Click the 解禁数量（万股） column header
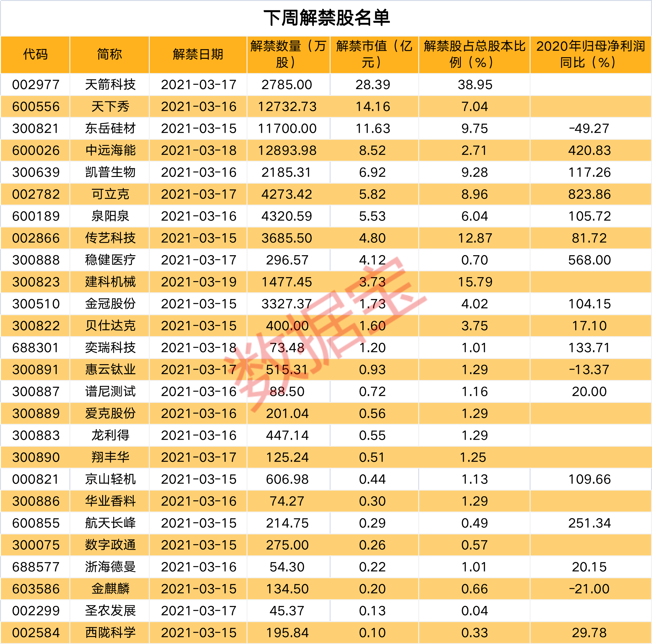652x644 pixels. click(289, 54)
